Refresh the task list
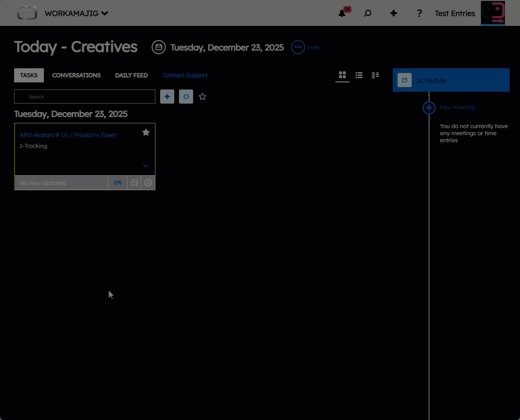Image resolution: width=520 pixels, height=420 pixels. (186, 97)
